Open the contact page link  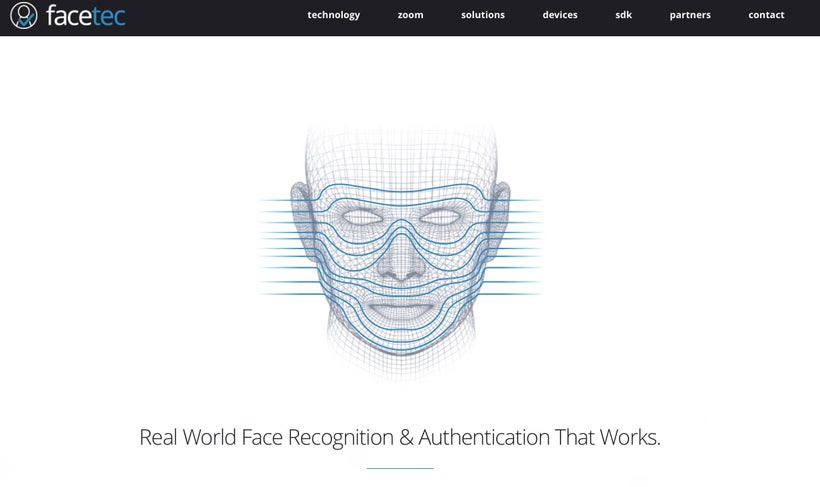tap(766, 15)
